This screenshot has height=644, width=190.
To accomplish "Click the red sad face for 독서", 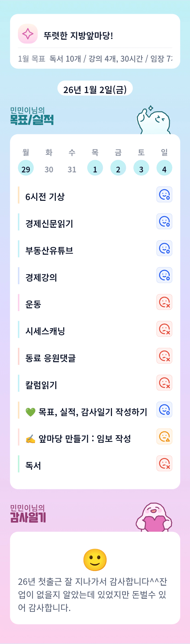I will pyautogui.click(x=164, y=463).
